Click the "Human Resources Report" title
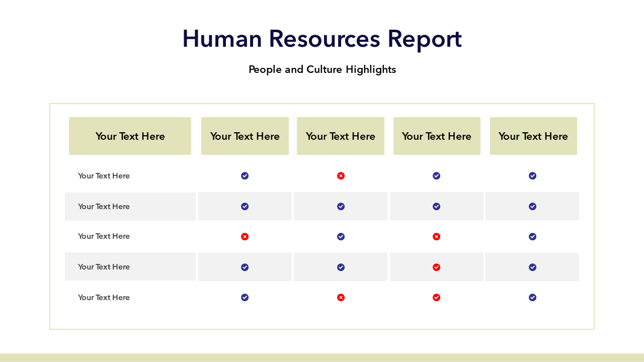The width and height of the screenshot is (644, 362). (x=322, y=39)
